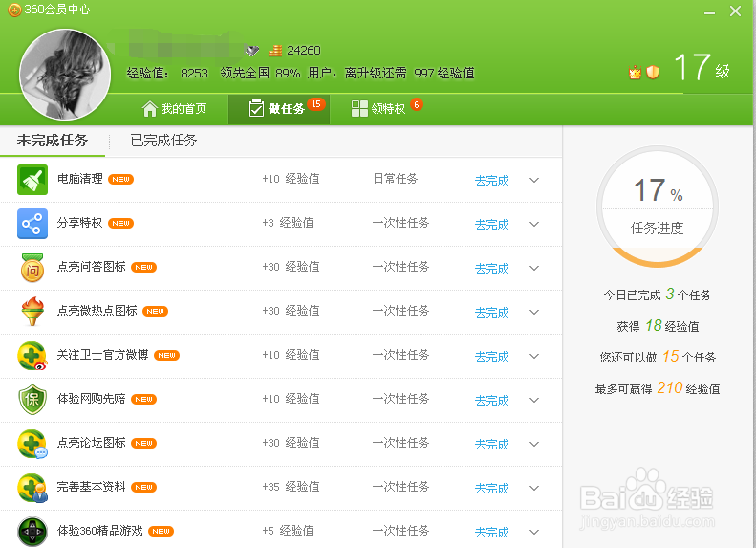Click the user avatar photo
Viewport: 756px width, 548px height.
coord(65,75)
